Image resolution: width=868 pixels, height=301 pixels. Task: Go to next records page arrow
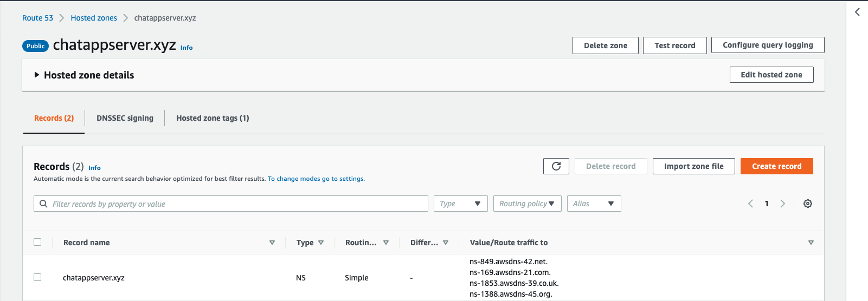(782, 204)
